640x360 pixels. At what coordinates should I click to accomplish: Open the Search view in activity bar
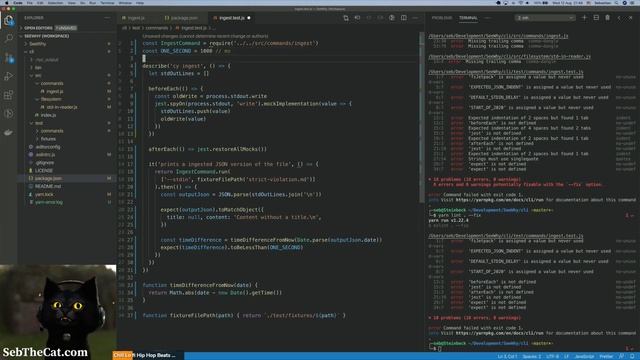pyautogui.click(x=9, y=38)
